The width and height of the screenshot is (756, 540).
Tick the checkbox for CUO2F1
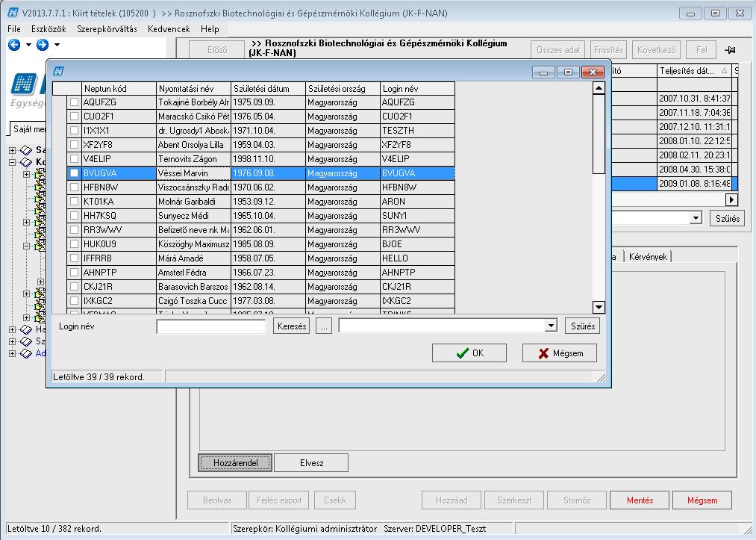pyautogui.click(x=74, y=117)
